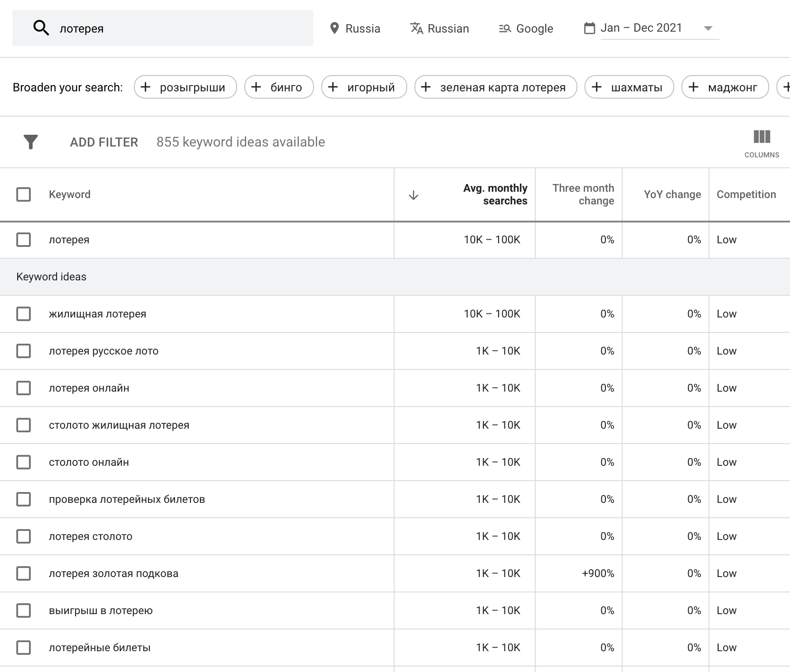Check the box for столото жилищная лотерея
The image size is (790, 672).
click(x=24, y=425)
